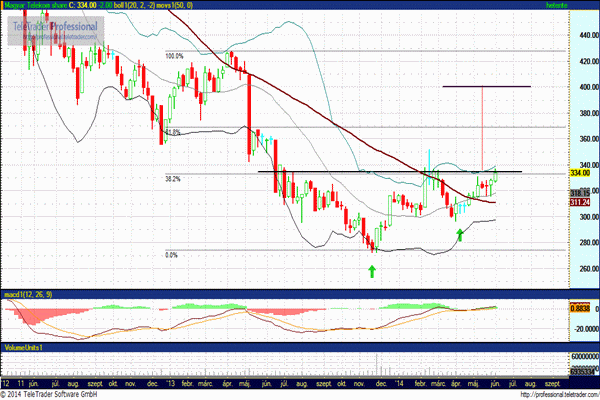Click the 'Magyar Telekom share' chart title
600x400 pixels.
tap(35, 5)
